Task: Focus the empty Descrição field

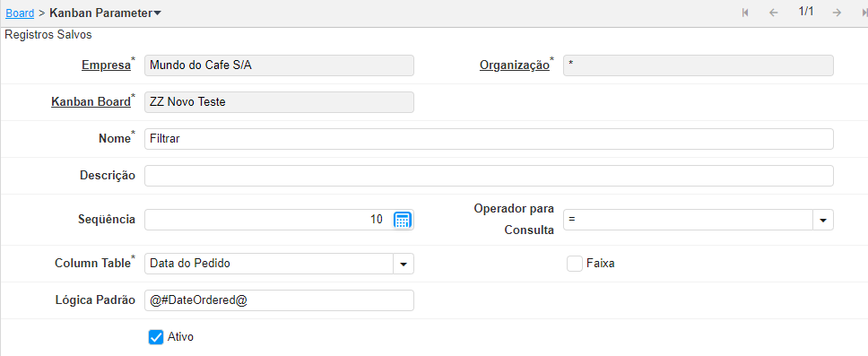Action: click(x=489, y=176)
